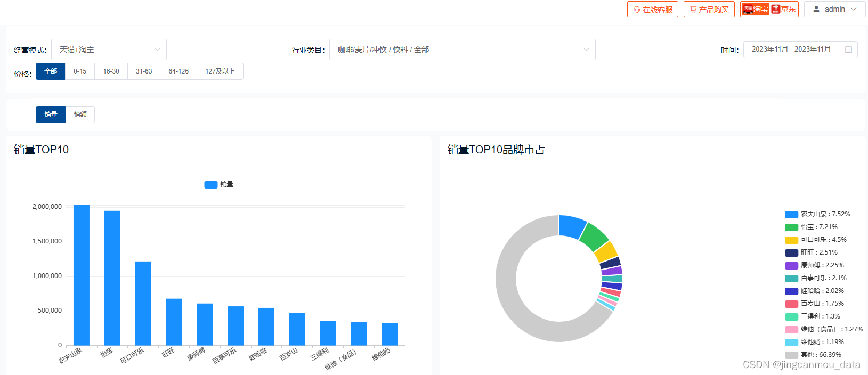Select the 16-30 price range
The image size is (868, 375).
point(111,71)
